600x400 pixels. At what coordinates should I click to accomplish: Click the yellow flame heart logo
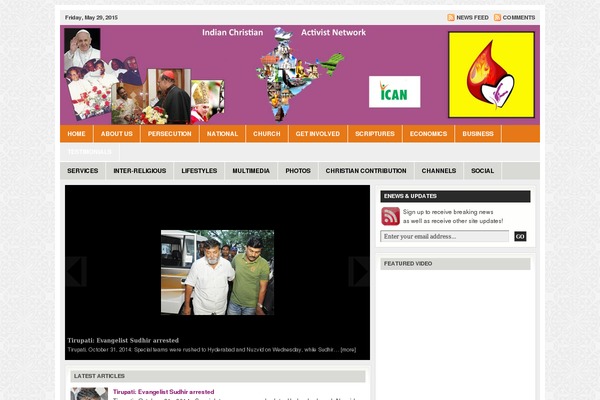coord(491,75)
